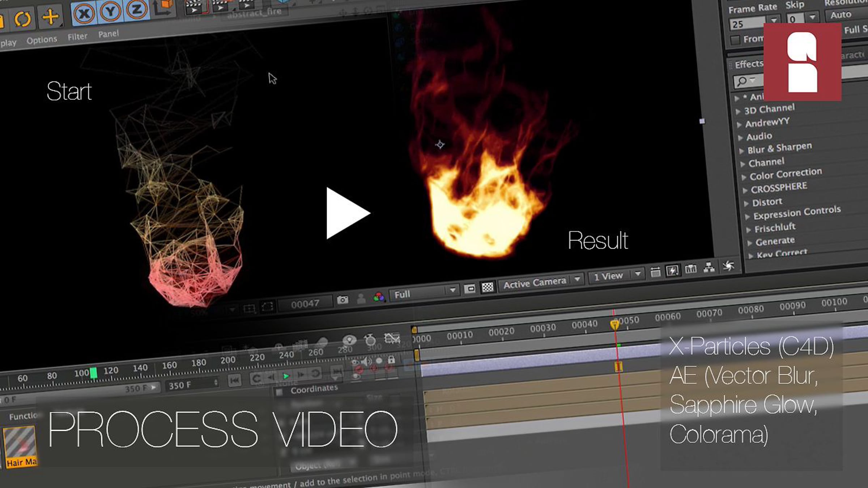Open the RGB channel color icon
The width and height of the screenshot is (868, 488).
(x=379, y=297)
